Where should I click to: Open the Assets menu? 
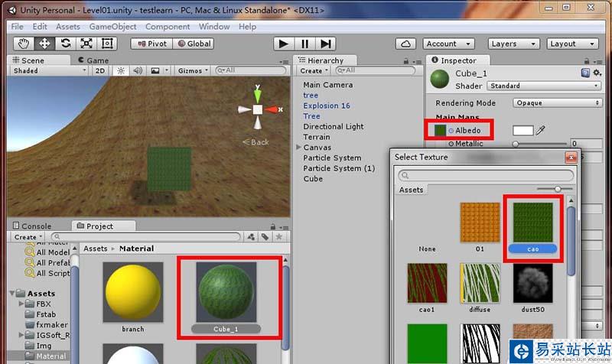click(x=68, y=27)
